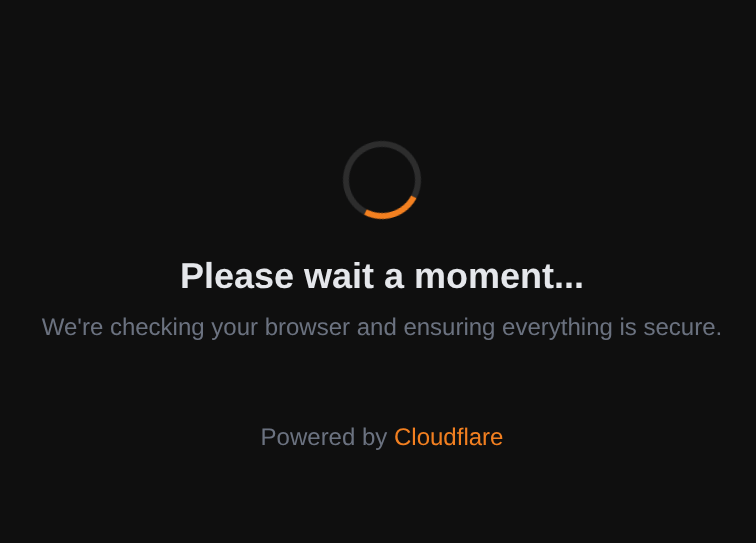756x543 pixels.
Task: Click the word 'wait' in the heading
Action: pos(339,276)
